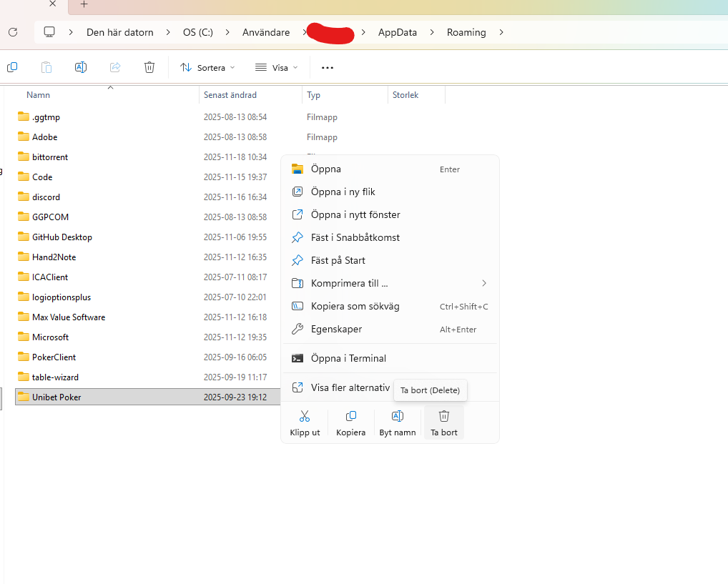Sort by the Senast ändrad column header

coord(230,94)
